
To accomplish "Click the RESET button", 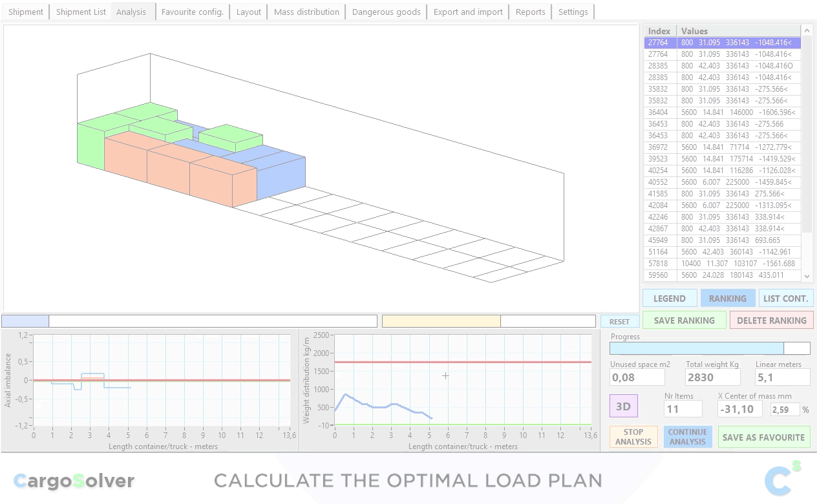I will click(x=619, y=321).
